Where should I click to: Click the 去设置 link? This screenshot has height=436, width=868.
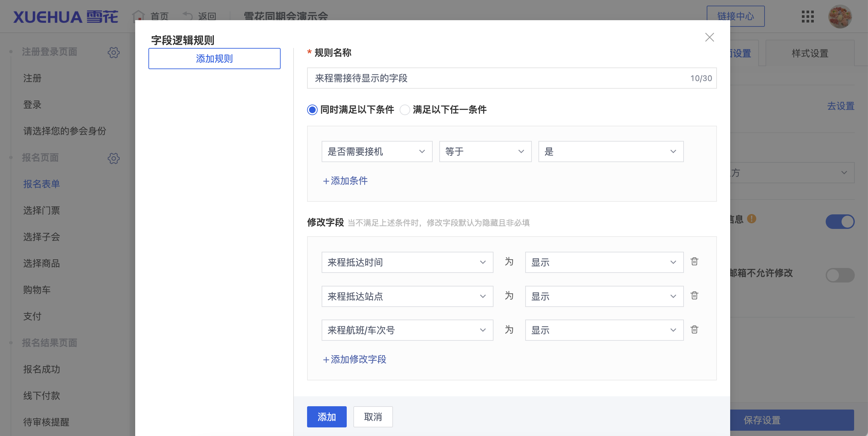point(840,106)
